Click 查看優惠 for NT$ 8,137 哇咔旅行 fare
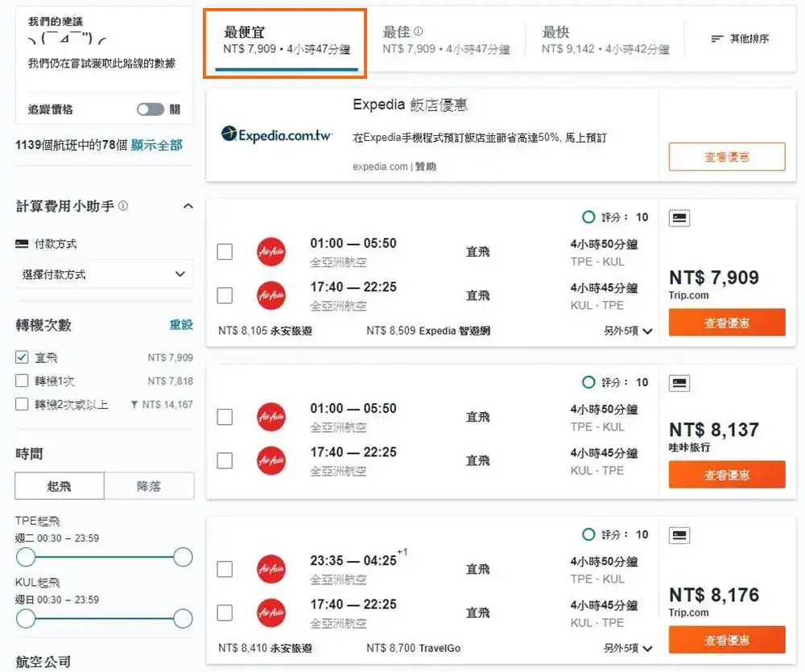This screenshot has width=805, height=672. (726, 474)
